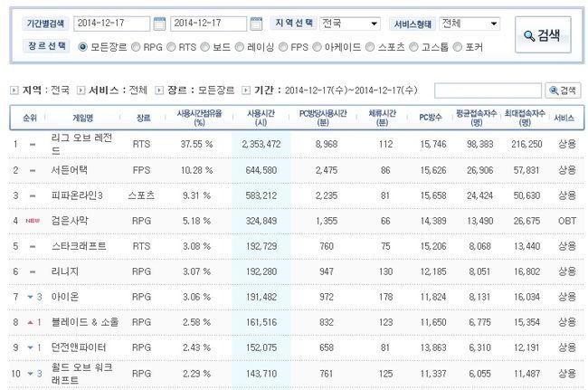
Task: Open the end date calendar picker icon
Action: coord(256,24)
